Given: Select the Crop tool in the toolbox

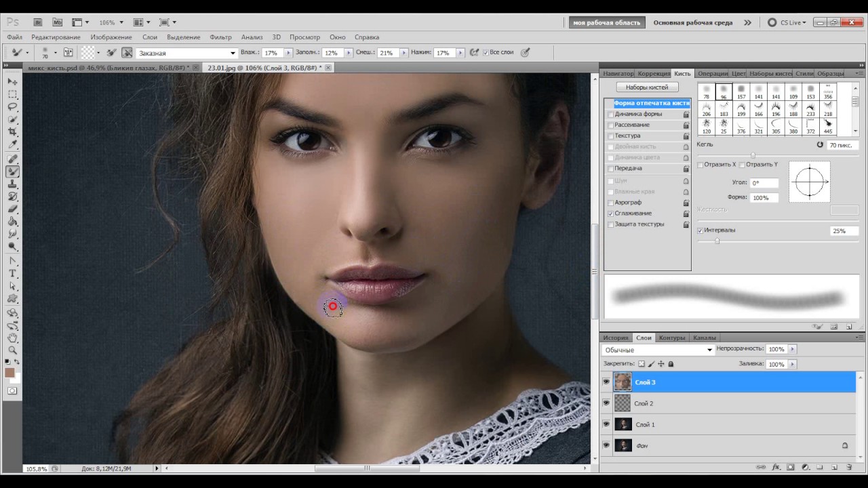Looking at the screenshot, I should (x=12, y=131).
